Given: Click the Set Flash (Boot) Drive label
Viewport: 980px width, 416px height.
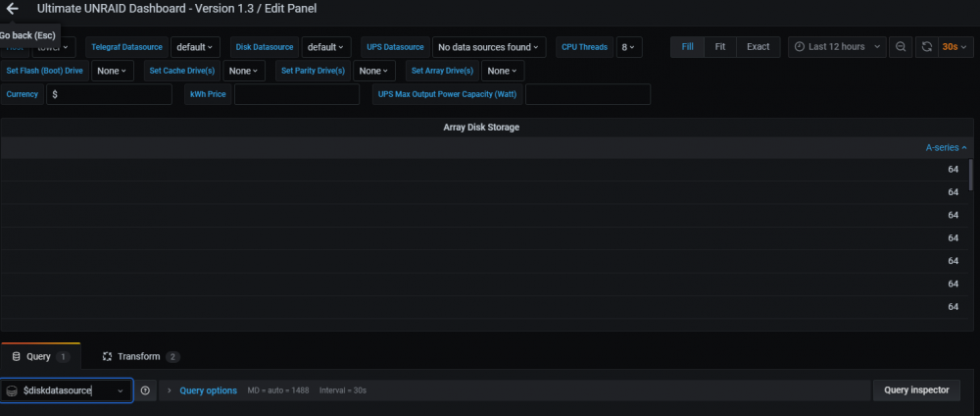Looking at the screenshot, I should coord(44,71).
